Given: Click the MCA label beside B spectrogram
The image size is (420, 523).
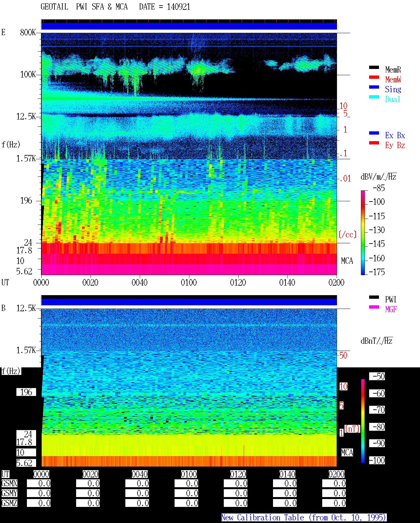Looking at the screenshot, I should click(347, 452).
